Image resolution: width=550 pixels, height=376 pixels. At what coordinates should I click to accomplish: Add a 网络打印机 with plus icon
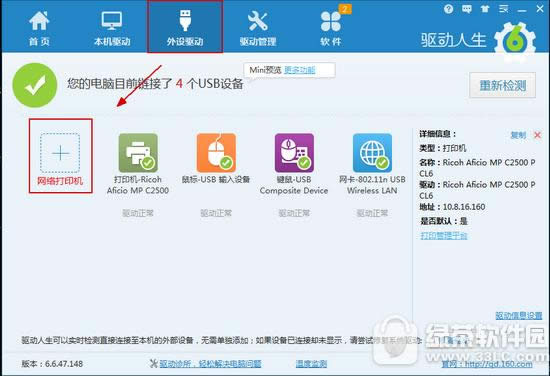click(x=60, y=156)
